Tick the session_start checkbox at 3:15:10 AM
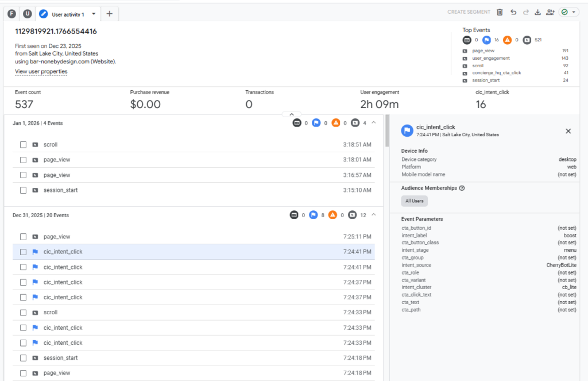This screenshot has height=381, width=588. pyautogui.click(x=24, y=190)
